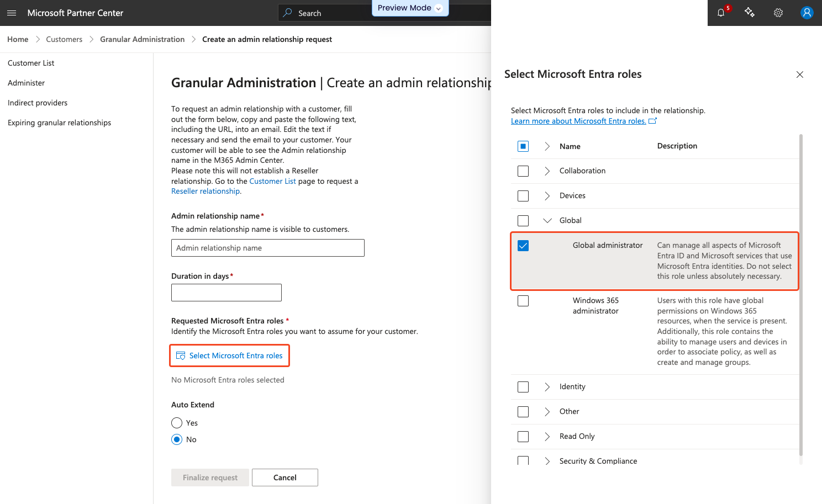Open the user account avatar

point(807,13)
